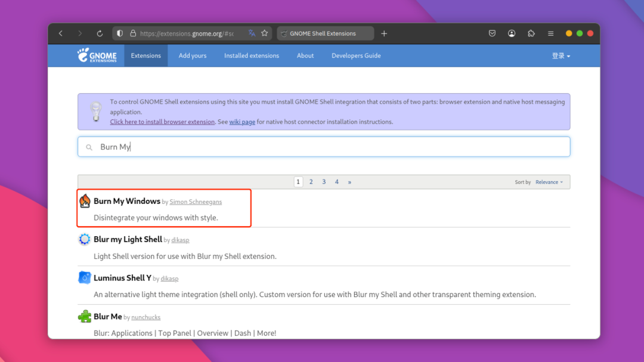The width and height of the screenshot is (644, 362).
Task: Open the Sort by Relevance dropdown
Action: [x=549, y=182]
